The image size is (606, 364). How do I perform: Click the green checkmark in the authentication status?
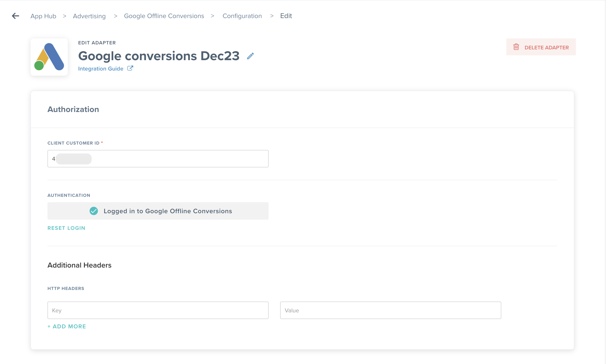click(x=94, y=211)
